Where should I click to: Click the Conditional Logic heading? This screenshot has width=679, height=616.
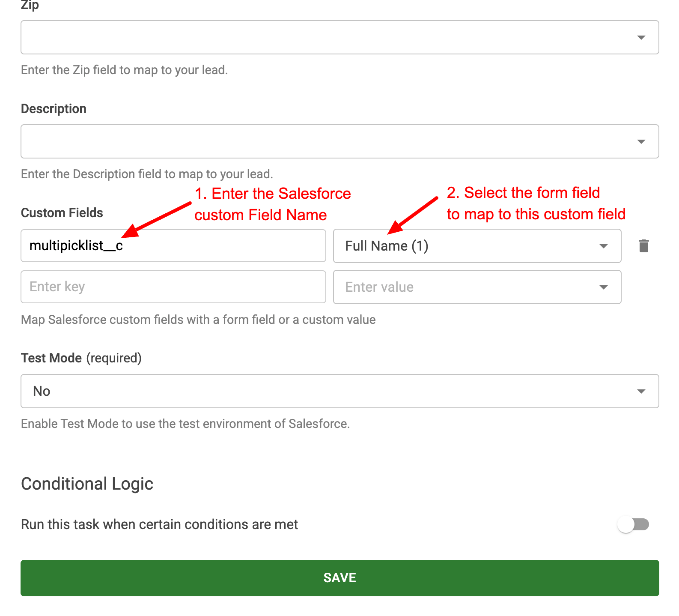87,484
